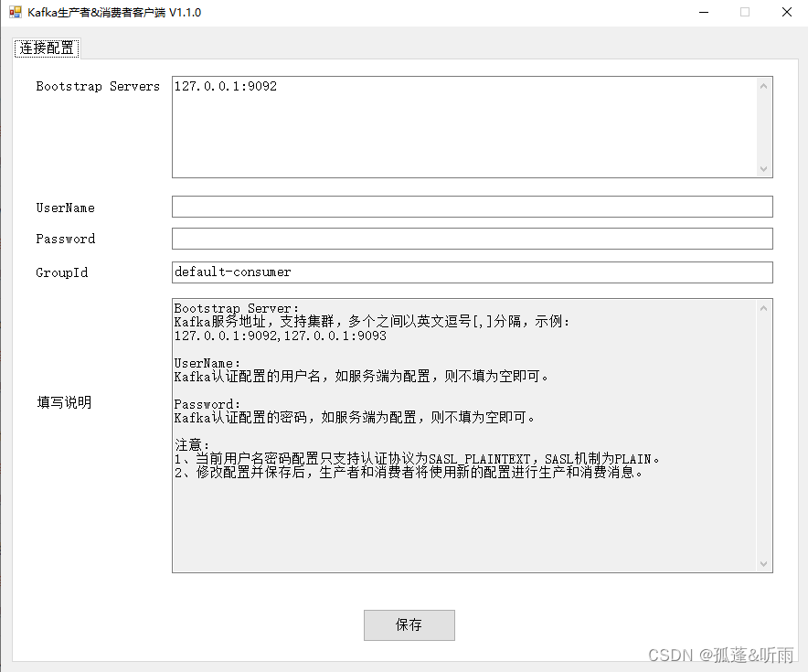Click the window title Kafka生产者&消费者客户端 V1.1.0
Screen dimensions: 808x672
[114, 13]
